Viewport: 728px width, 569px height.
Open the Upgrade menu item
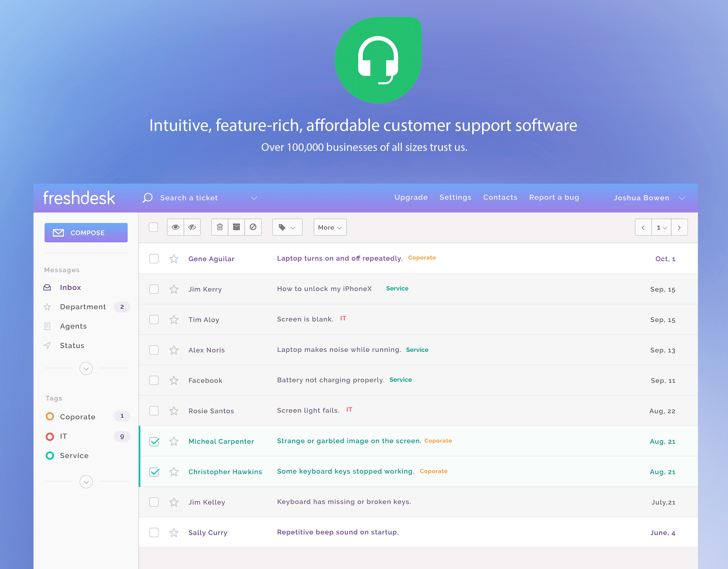point(411,197)
